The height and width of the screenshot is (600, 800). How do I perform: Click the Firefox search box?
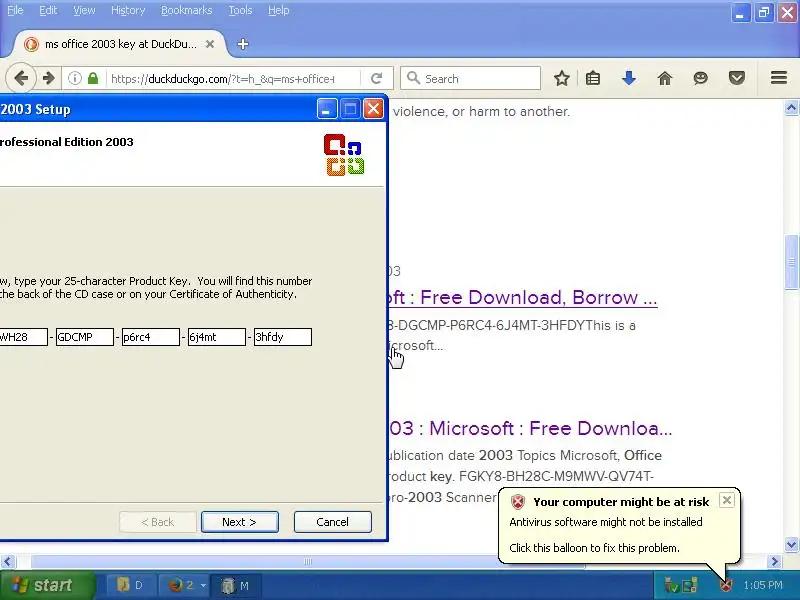pyautogui.click(x=470, y=79)
